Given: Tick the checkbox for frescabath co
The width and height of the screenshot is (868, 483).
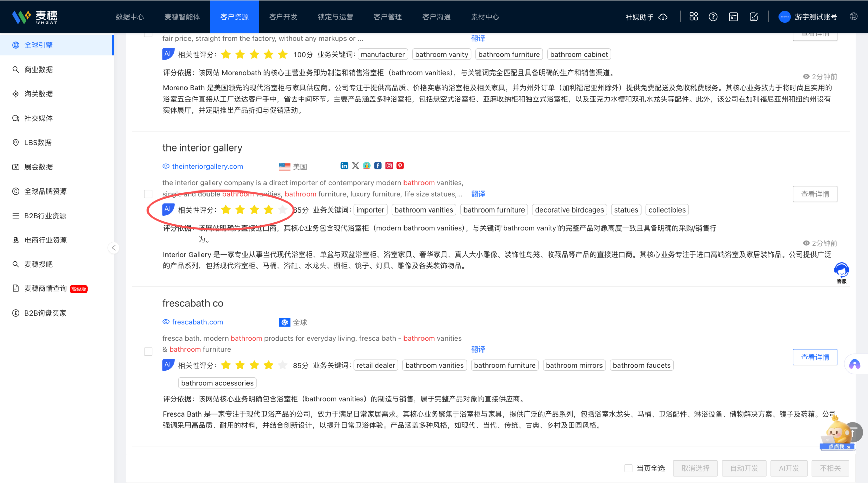Looking at the screenshot, I should coord(148,351).
